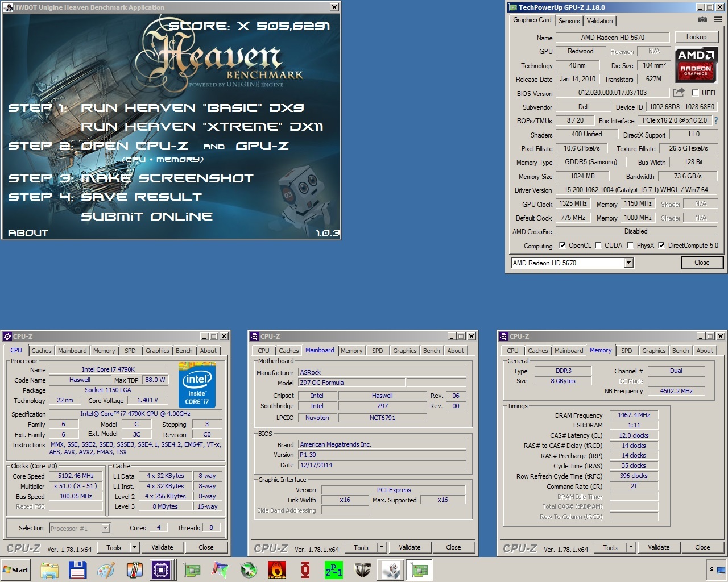This screenshot has width=728, height=582.
Task: Click Make Screenshot in Heaven window
Action: (x=167, y=178)
